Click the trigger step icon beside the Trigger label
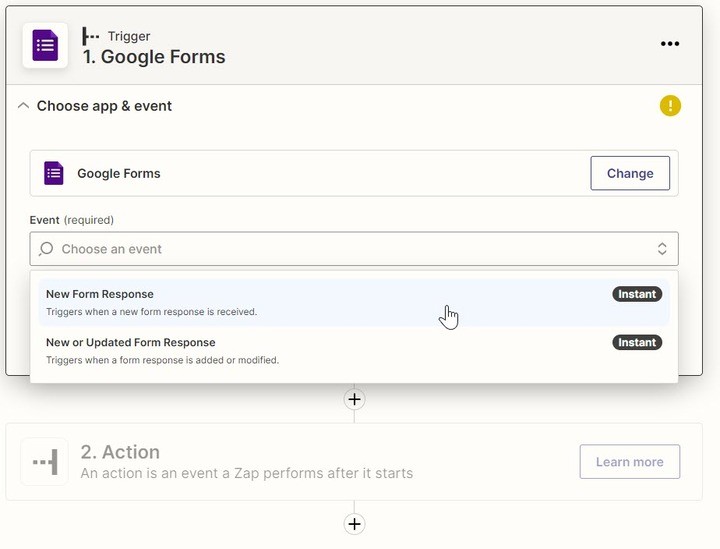Image resolution: width=720 pixels, height=549 pixels. [90, 36]
